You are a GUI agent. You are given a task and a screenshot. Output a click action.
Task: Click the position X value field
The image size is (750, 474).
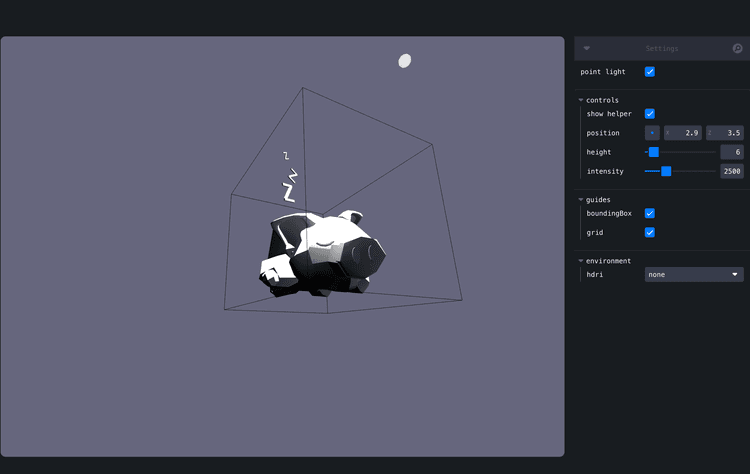[686, 133]
